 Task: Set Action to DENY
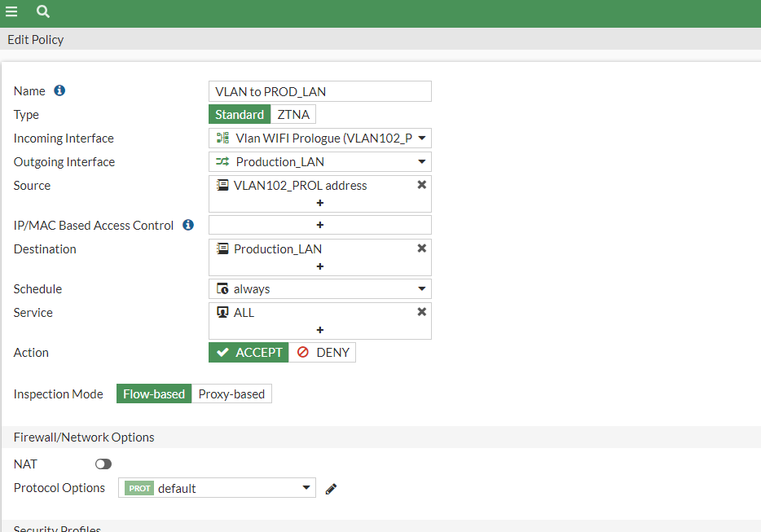323,353
